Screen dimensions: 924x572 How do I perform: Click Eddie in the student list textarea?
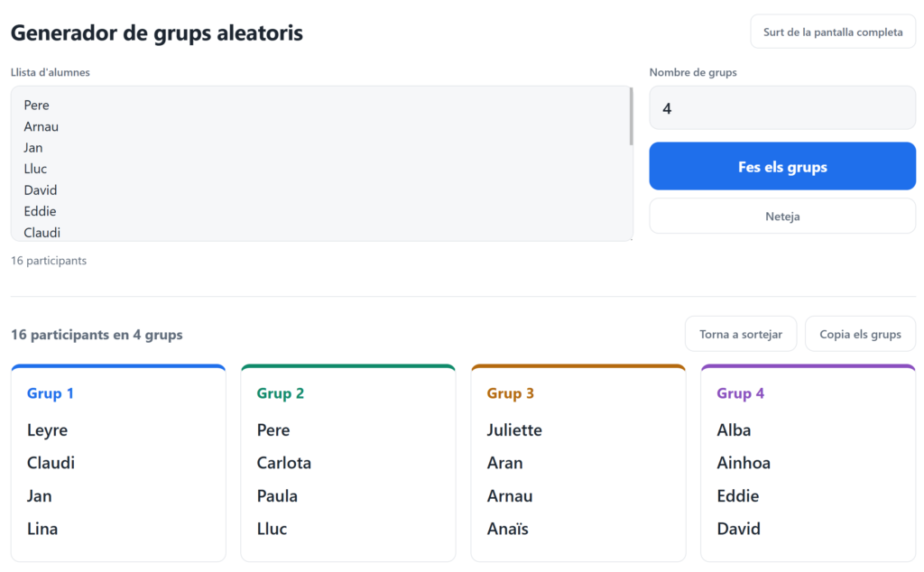click(40, 211)
